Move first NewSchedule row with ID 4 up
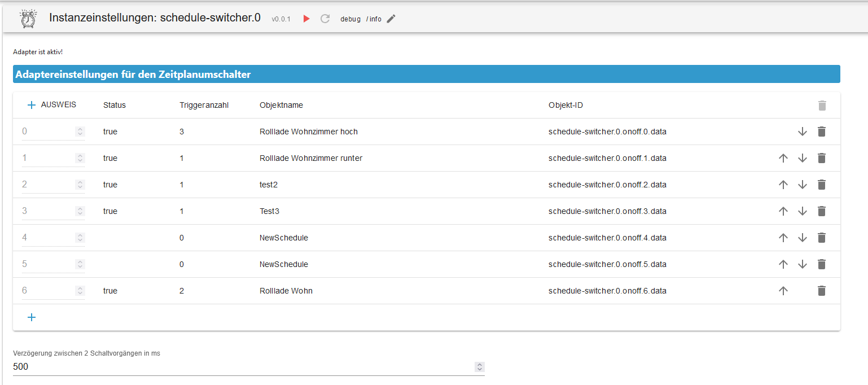This screenshot has width=868, height=385. [x=783, y=238]
